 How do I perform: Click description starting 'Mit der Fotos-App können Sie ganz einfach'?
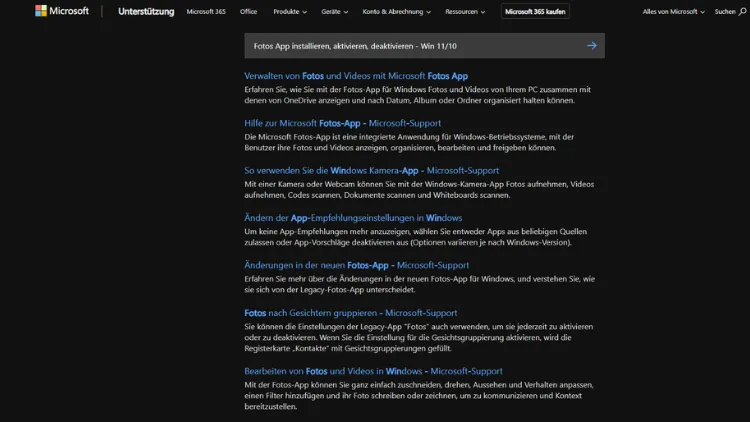pos(419,396)
